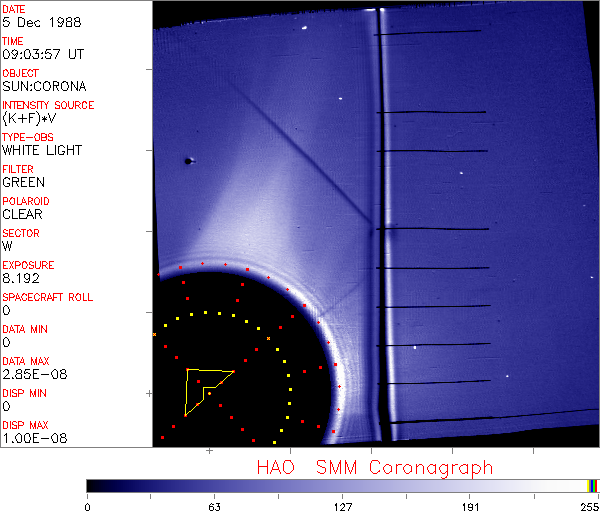This screenshot has height=512, width=600.
Task: Click the DATE label
Action: coord(14,9)
